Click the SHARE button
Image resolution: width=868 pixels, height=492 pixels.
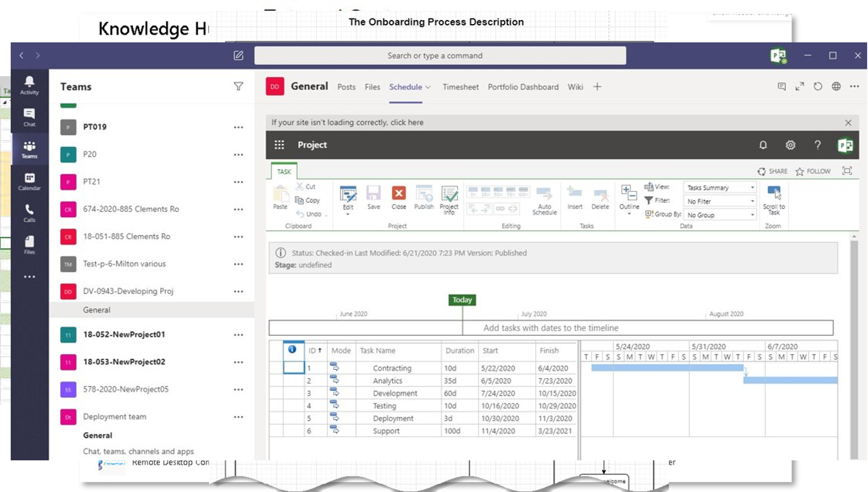772,171
